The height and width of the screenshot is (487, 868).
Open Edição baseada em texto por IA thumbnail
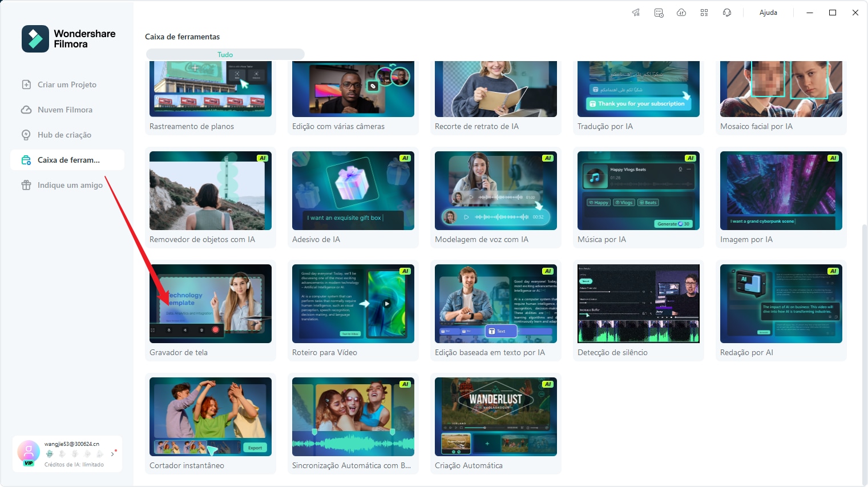click(x=496, y=304)
